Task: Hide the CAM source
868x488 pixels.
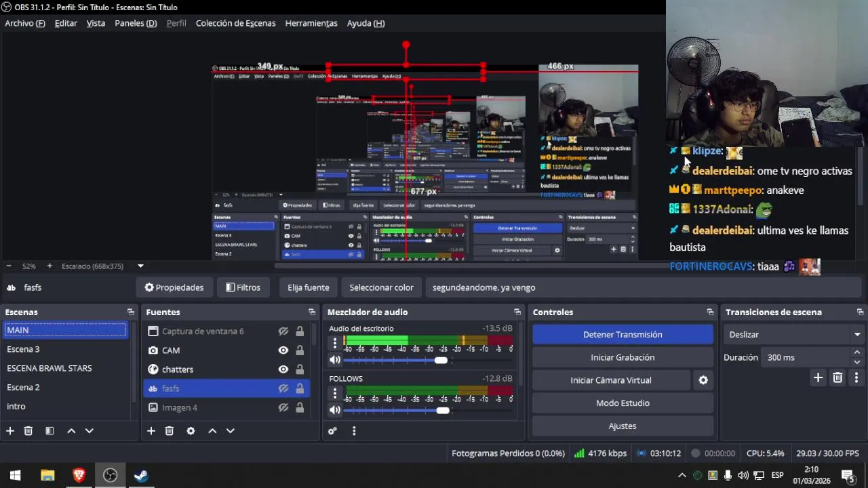Action: pos(283,350)
